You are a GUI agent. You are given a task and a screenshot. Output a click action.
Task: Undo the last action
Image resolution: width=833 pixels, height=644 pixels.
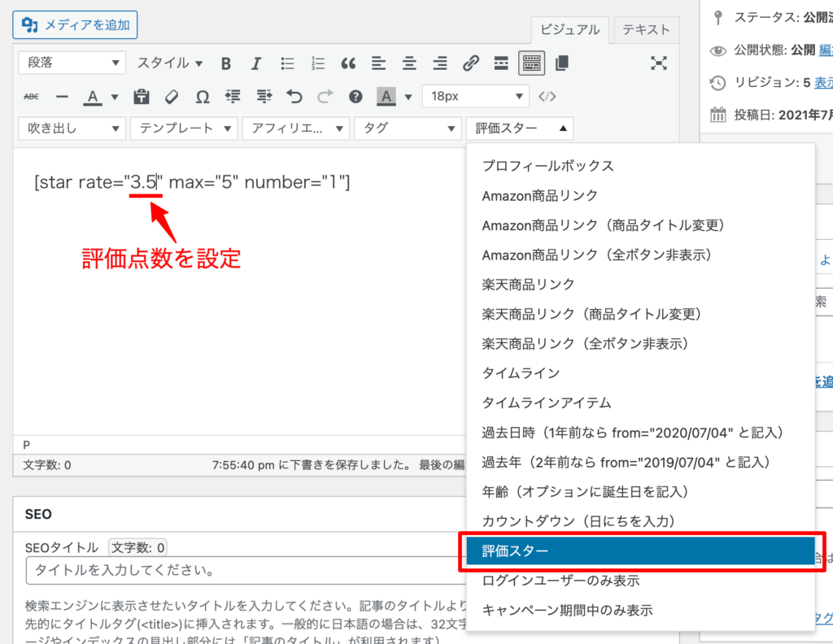point(294,97)
